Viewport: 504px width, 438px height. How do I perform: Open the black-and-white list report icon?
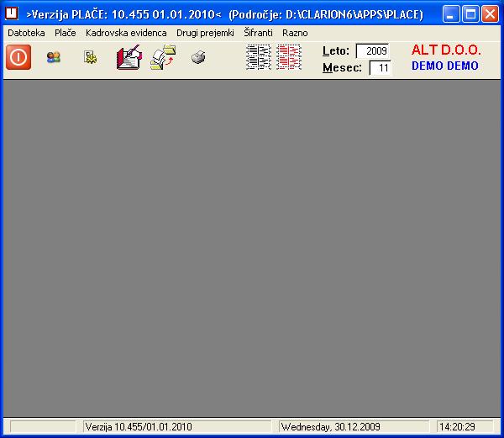[x=258, y=57]
